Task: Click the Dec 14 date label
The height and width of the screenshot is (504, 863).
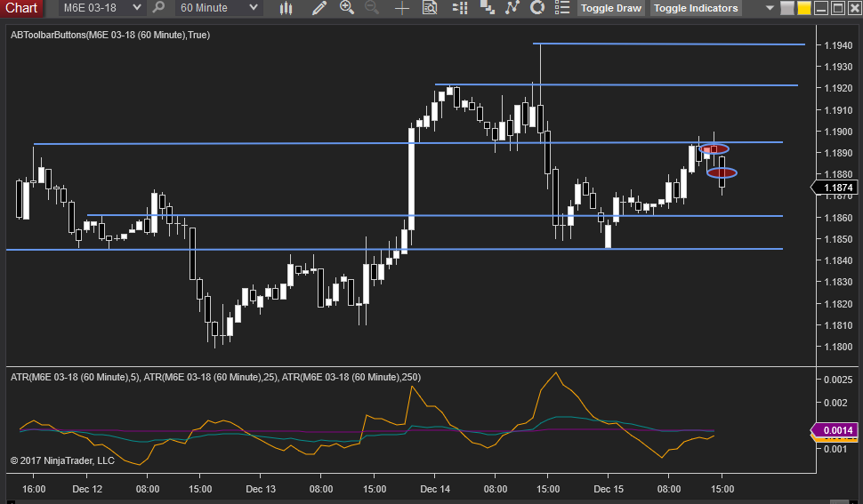Action: click(435, 489)
